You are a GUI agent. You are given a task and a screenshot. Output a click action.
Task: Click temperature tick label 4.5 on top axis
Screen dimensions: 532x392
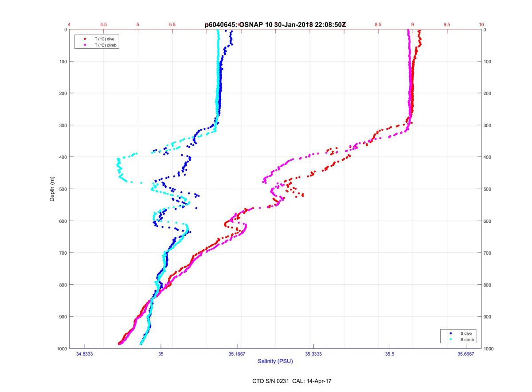[103, 25]
